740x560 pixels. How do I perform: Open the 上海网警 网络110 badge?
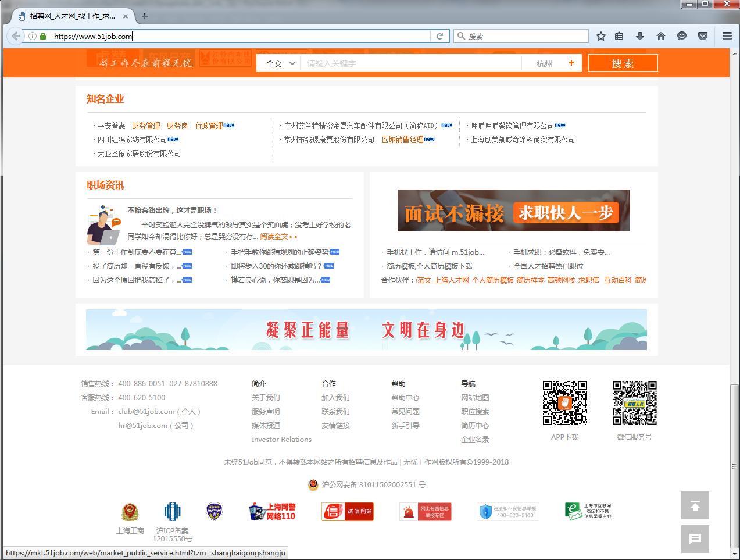click(x=272, y=512)
